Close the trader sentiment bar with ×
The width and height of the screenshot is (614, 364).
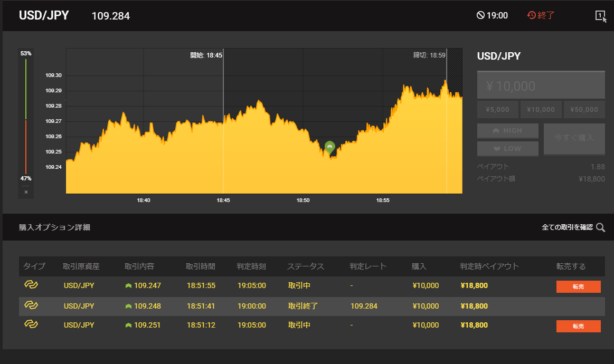pos(26,192)
